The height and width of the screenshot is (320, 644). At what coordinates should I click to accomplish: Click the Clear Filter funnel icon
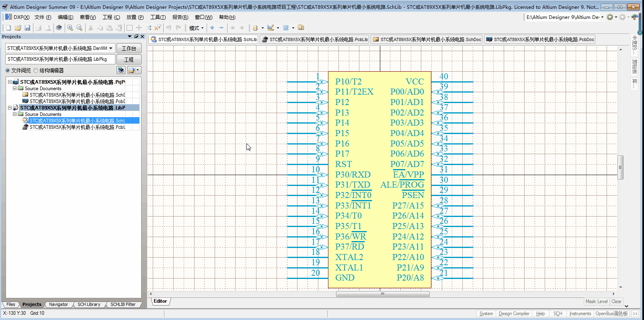pyautogui.click(x=158, y=28)
